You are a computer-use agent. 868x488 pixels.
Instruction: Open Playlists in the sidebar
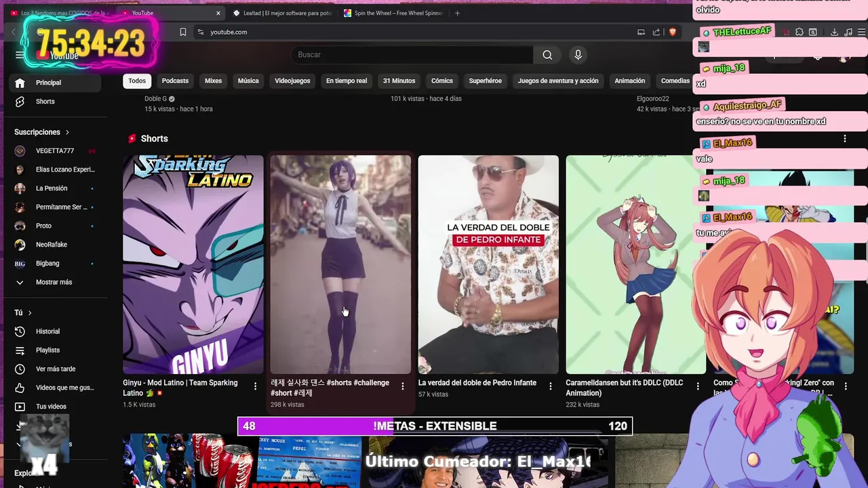coord(56,350)
